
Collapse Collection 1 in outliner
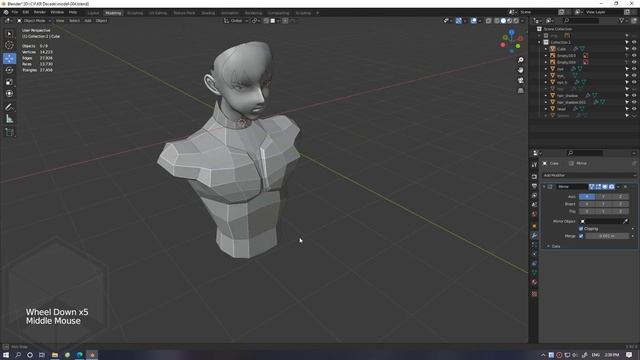pyautogui.click(x=540, y=42)
